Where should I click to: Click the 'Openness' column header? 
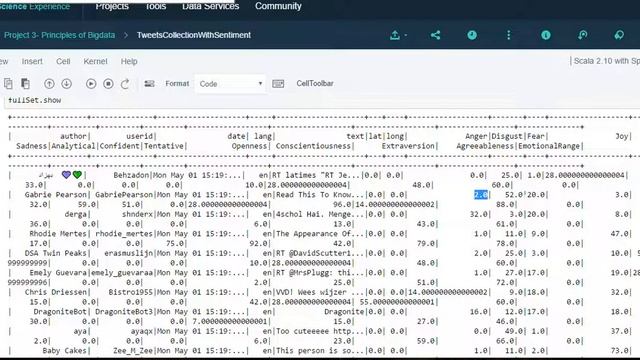(249, 146)
